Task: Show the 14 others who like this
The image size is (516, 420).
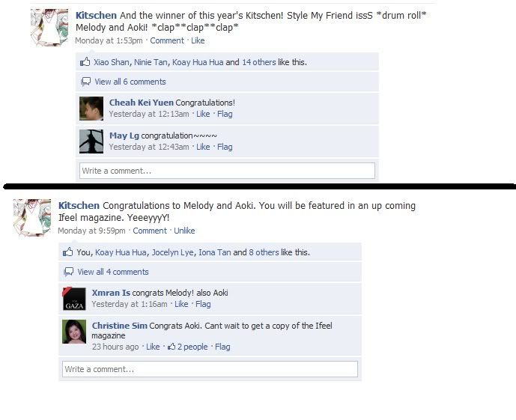Action: 259,62
